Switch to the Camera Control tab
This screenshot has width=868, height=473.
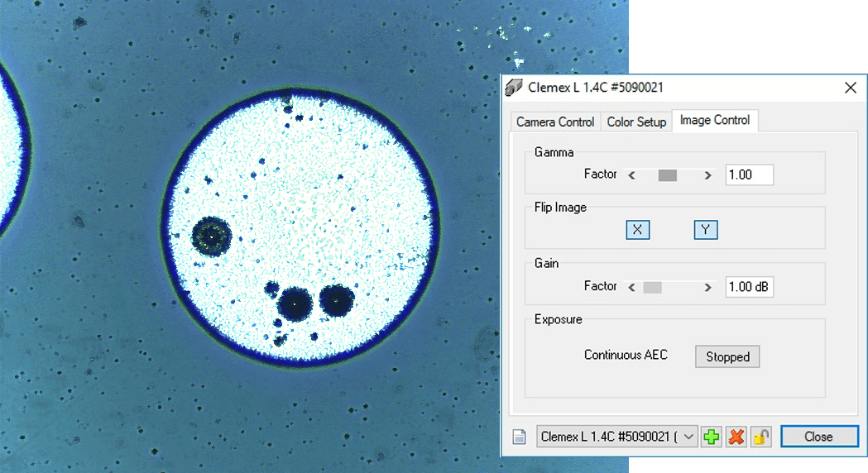pyautogui.click(x=555, y=122)
